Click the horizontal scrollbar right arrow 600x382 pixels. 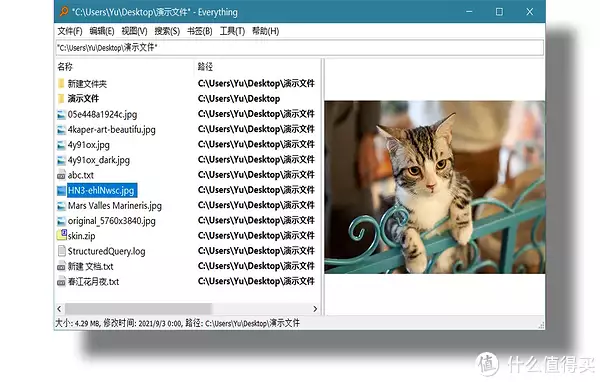pos(315,309)
